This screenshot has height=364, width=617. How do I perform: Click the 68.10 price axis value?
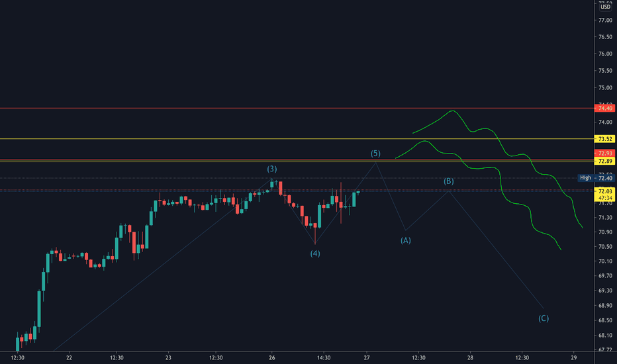(x=605, y=336)
